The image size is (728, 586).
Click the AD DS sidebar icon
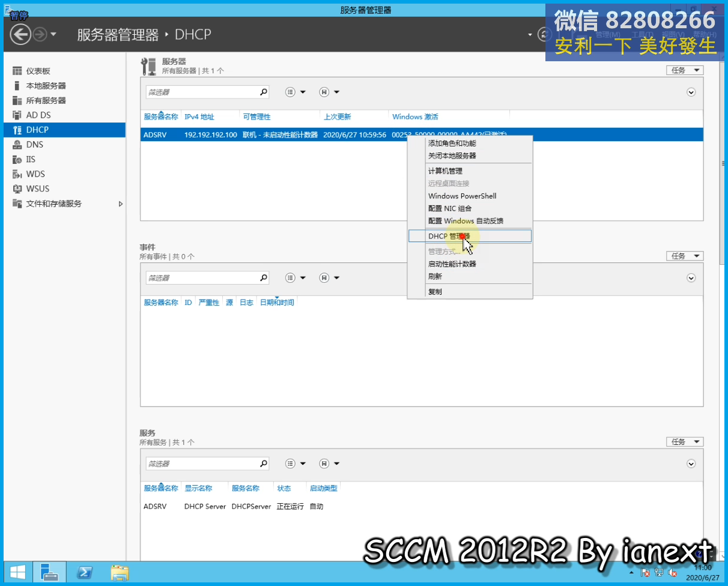[17, 115]
